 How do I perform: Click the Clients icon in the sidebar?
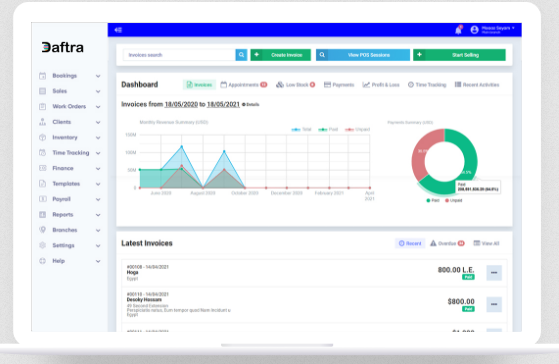point(42,122)
